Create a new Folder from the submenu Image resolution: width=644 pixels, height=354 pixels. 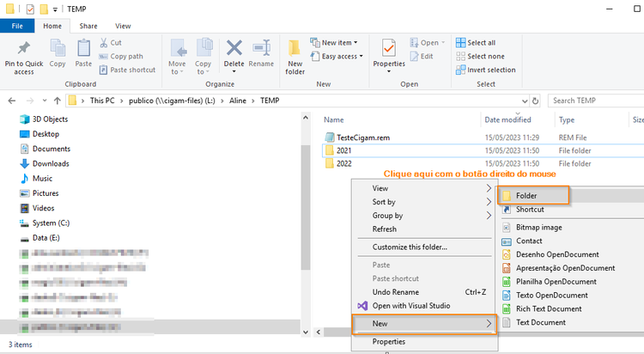(533, 196)
